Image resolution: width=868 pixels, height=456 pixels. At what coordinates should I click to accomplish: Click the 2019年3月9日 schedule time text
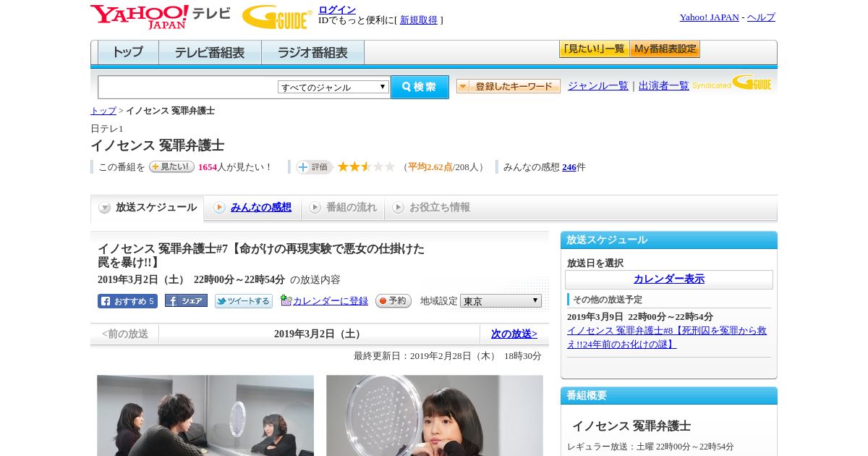pos(640,317)
